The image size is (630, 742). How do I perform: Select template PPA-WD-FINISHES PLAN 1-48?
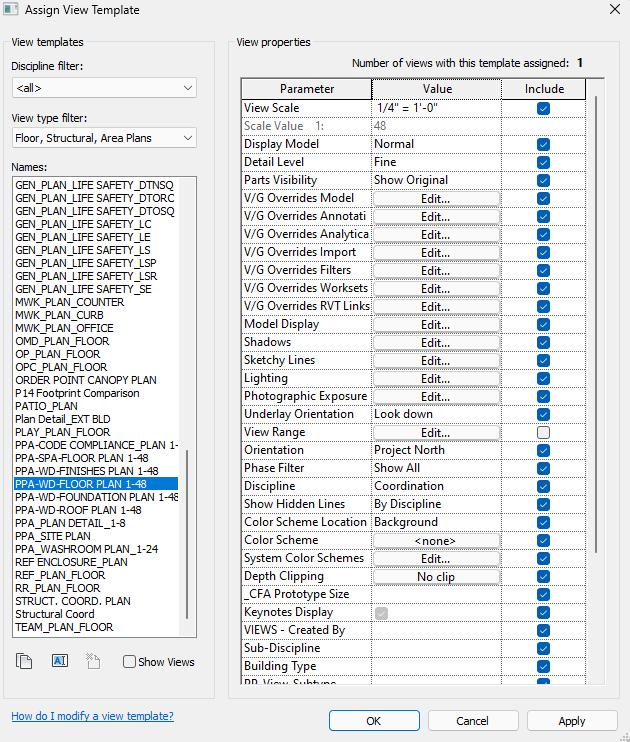point(87,471)
